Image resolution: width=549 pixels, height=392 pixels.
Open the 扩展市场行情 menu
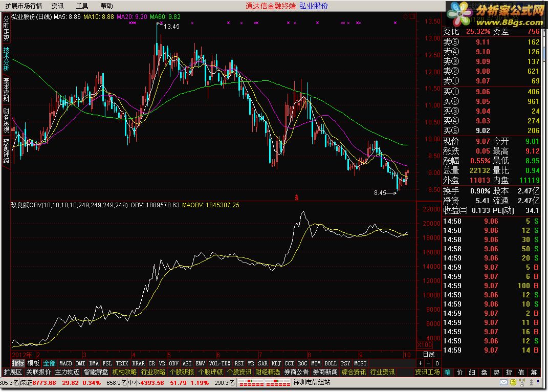pyautogui.click(x=24, y=6)
